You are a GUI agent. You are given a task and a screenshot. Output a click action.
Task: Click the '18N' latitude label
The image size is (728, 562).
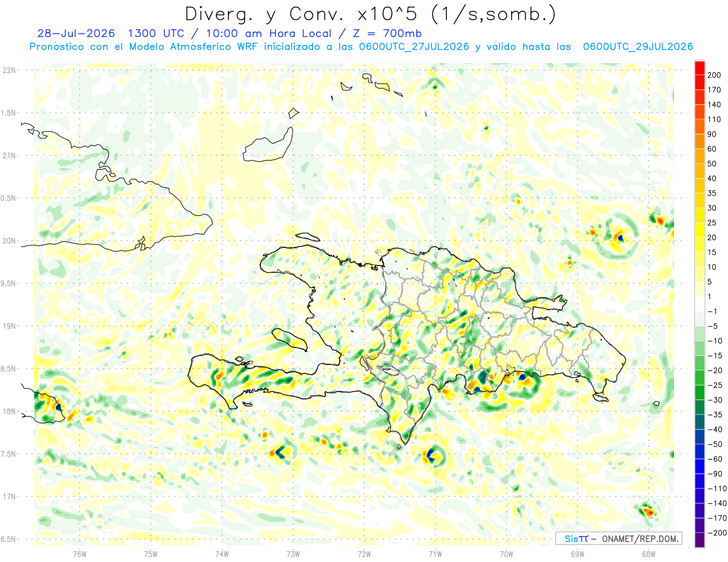(8, 411)
